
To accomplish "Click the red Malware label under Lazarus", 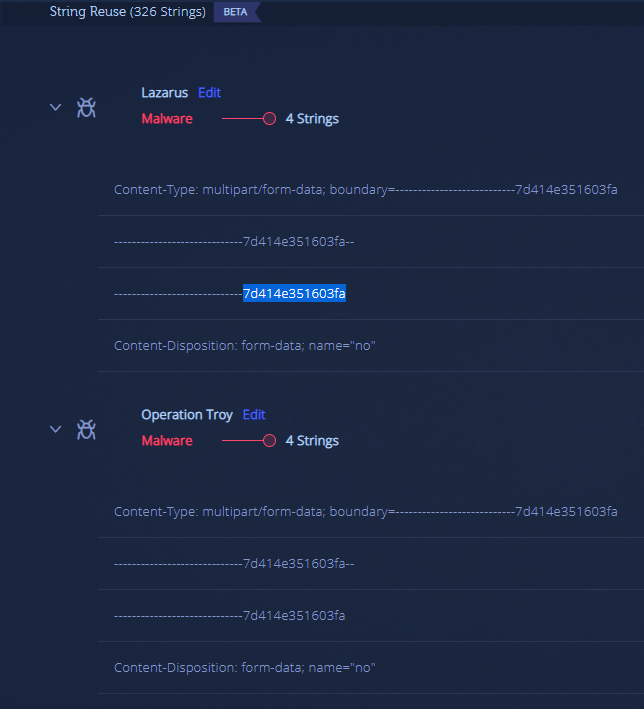I will 166,118.
